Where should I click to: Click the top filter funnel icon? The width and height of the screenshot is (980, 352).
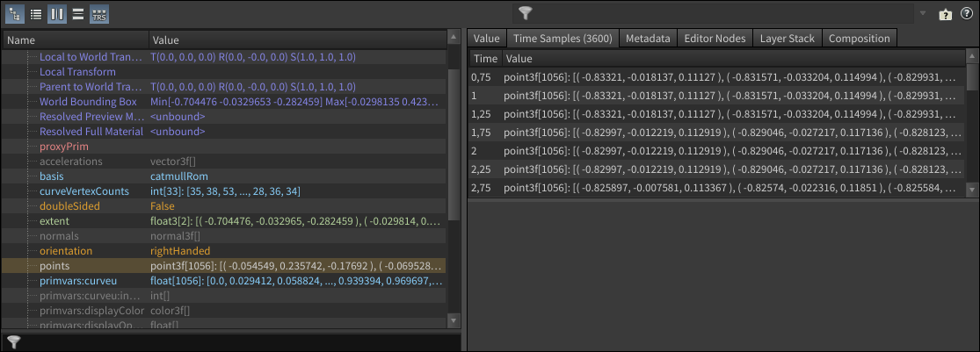pyautogui.click(x=525, y=13)
